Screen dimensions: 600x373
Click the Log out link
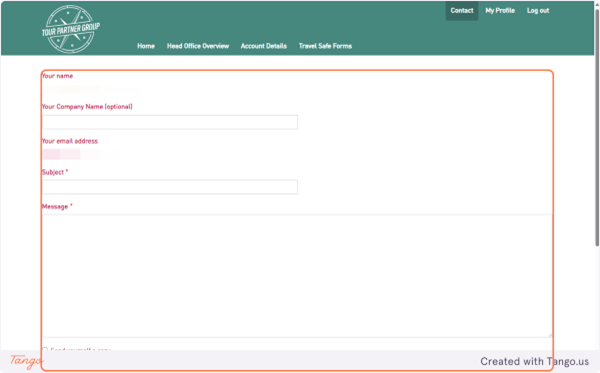(x=538, y=11)
